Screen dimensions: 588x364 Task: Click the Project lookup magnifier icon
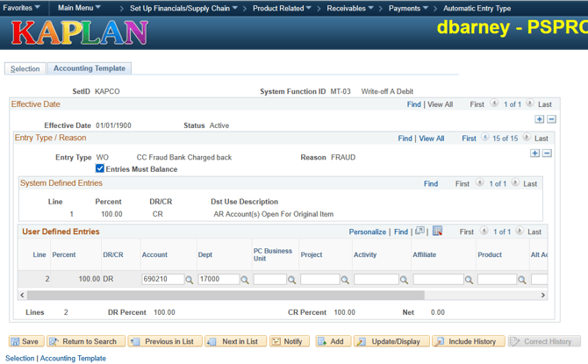(x=345, y=280)
